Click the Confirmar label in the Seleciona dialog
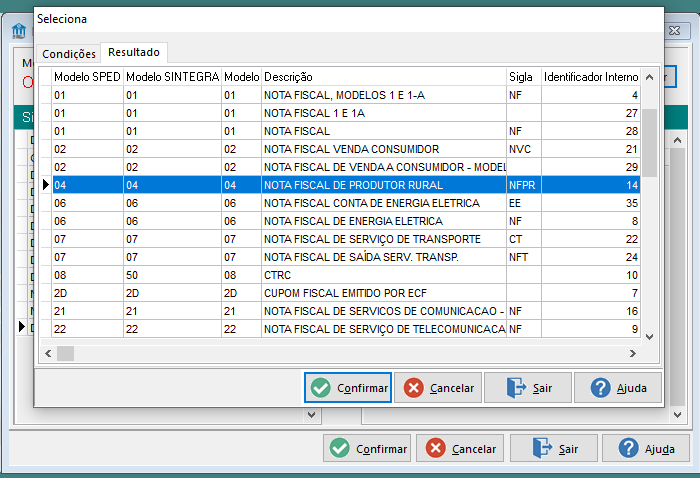The height and width of the screenshot is (478, 700). tap(362, 388)
